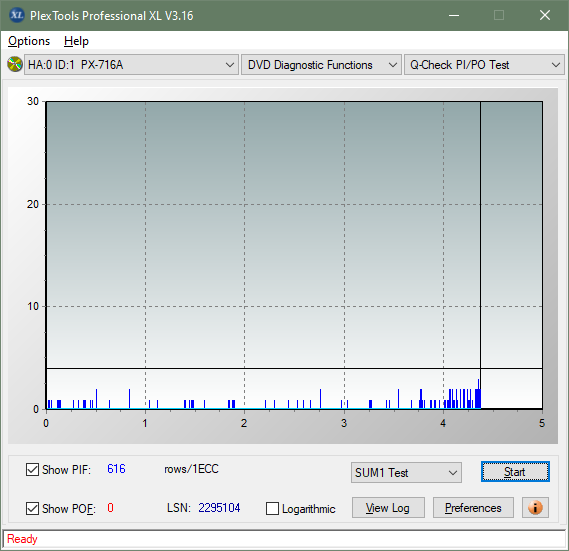Viewport: 569px width, 551px height.
Task: Toggle the Show PIF checkbox
Action: pos(32,469)
